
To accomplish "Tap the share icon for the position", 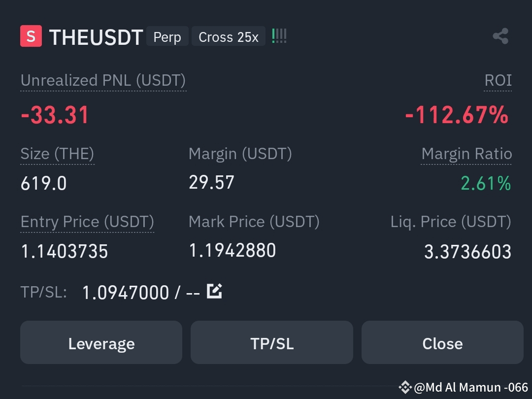I will click(x=500, y=36).
